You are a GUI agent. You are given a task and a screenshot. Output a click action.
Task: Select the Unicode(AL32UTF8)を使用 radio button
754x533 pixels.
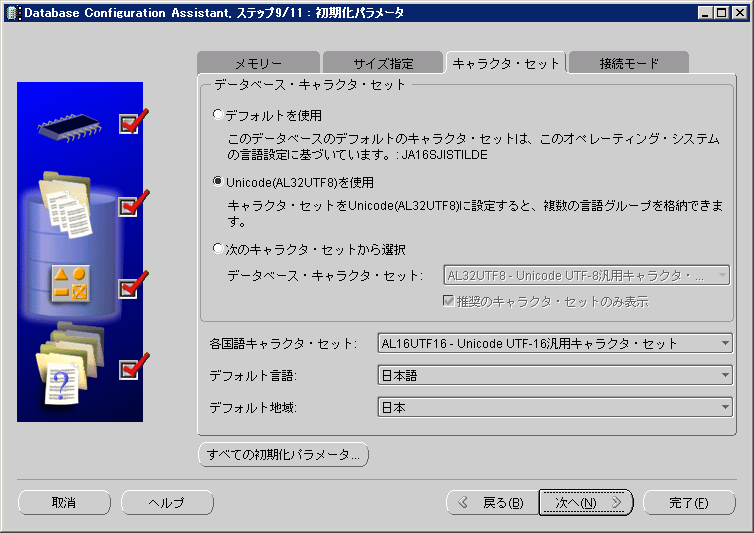[x=218, y=181]
